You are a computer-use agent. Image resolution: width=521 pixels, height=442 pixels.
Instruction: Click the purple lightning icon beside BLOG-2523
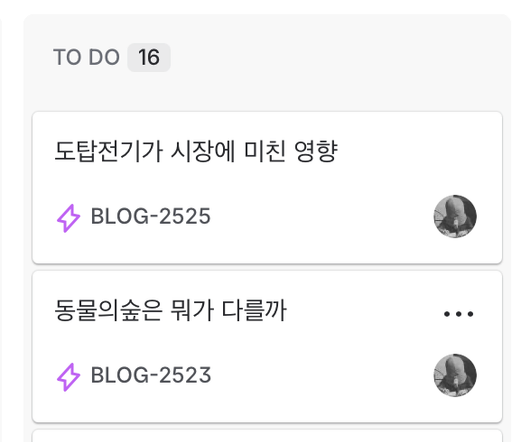(x=68, y=377)
